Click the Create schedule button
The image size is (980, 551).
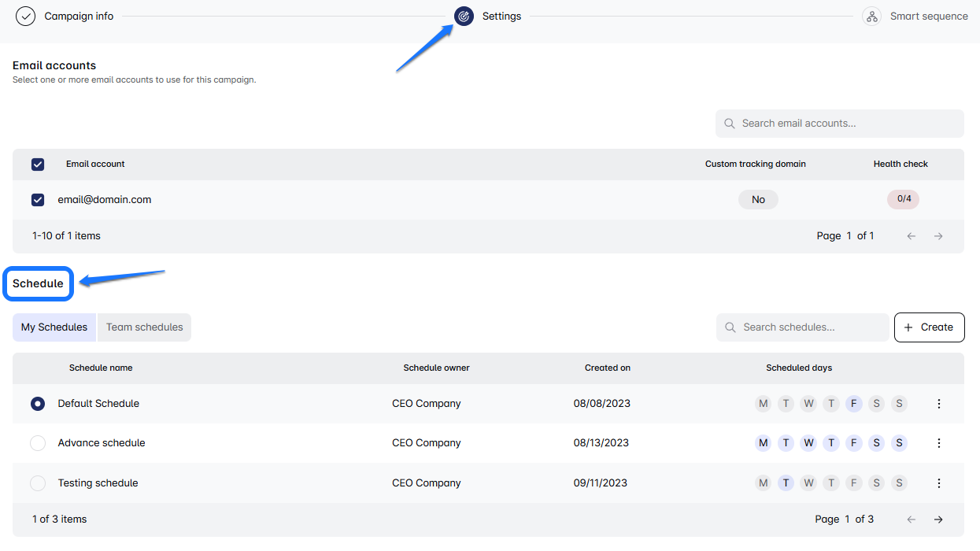tap(929, 327)
